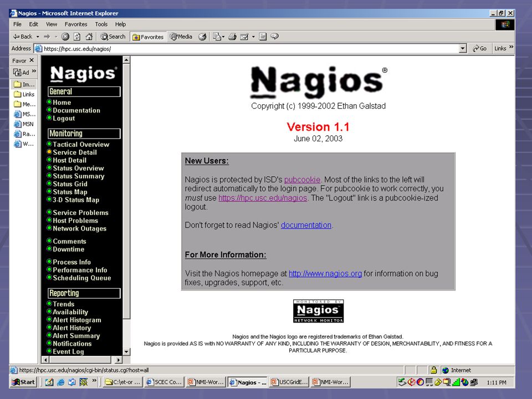
Task: Click the Back arrow toolbar button
Action: [x=22, y=37]
